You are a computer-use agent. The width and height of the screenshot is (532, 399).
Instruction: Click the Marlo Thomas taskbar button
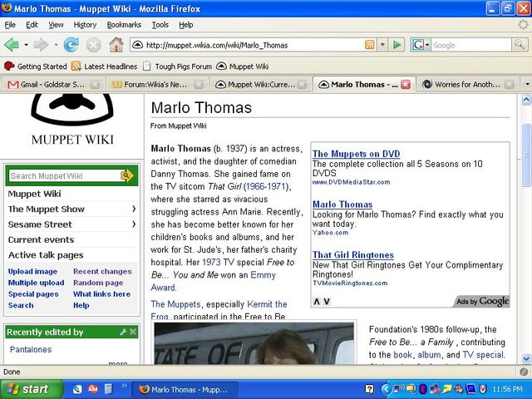185,389
